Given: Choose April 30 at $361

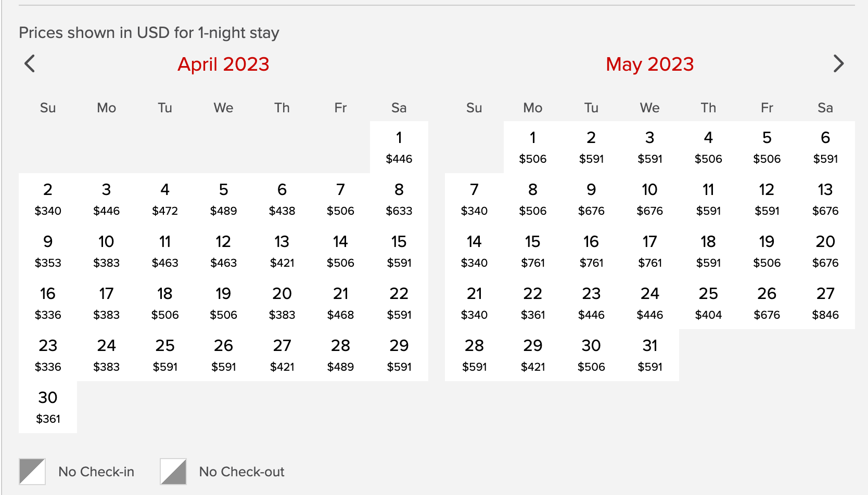Looking at the screenshot, I should pyautogui.click(x=48, y=407).
